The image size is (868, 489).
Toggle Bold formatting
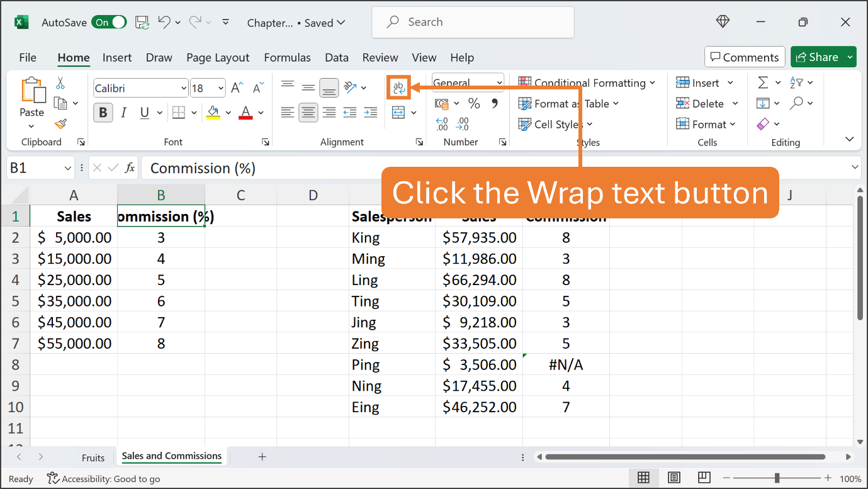103,113
